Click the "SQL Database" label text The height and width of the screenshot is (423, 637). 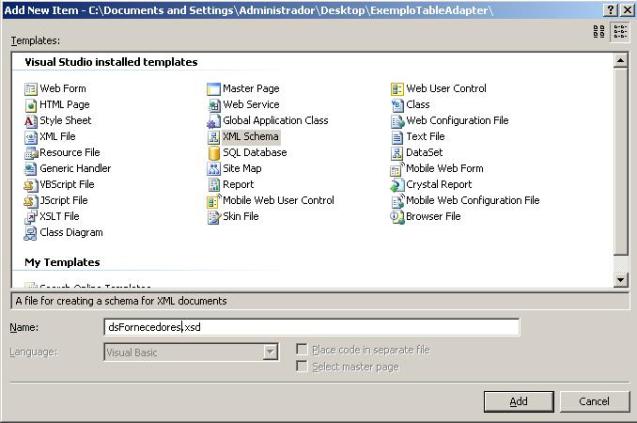click(255, 152)
